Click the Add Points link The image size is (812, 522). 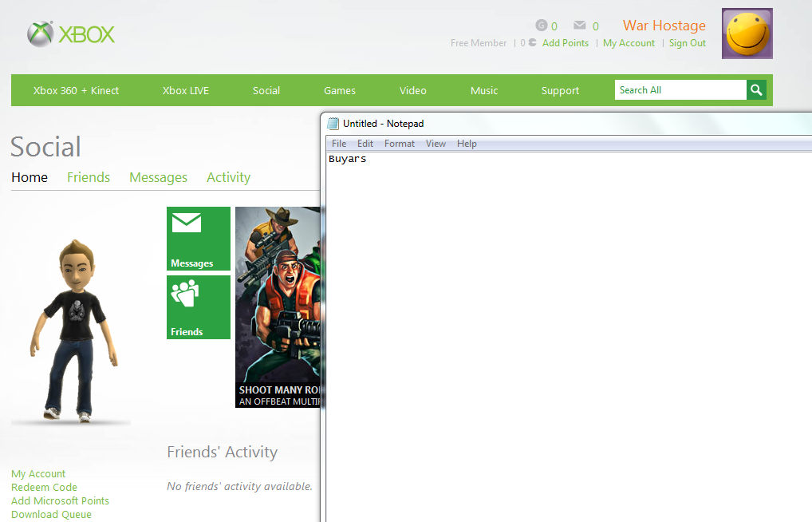(x=566, y=43)
